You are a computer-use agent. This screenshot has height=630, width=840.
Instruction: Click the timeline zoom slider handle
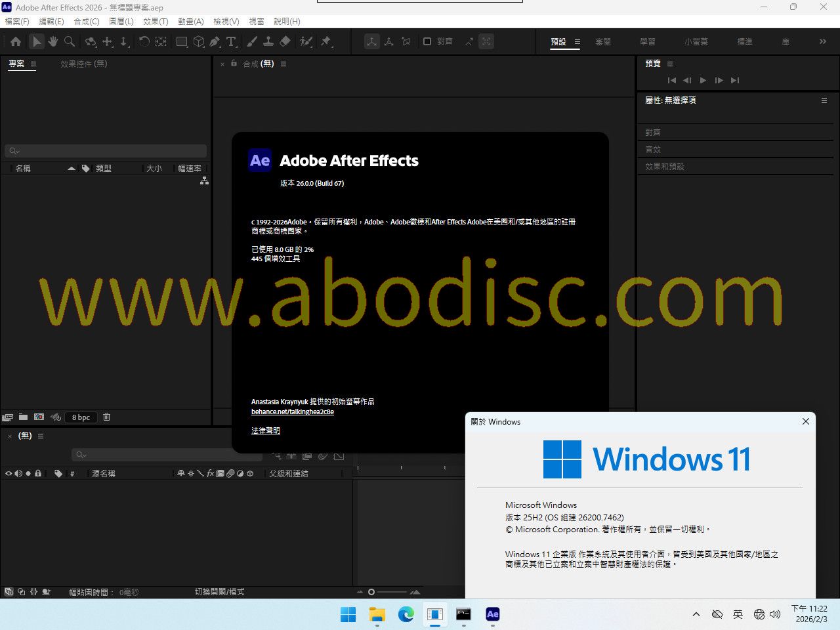point(371,592)
